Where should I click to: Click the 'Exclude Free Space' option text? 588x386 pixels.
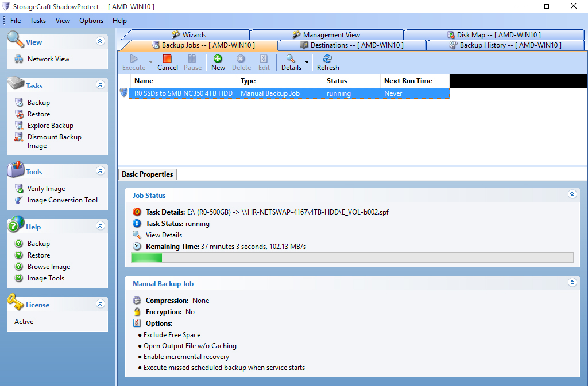[172, 335]
